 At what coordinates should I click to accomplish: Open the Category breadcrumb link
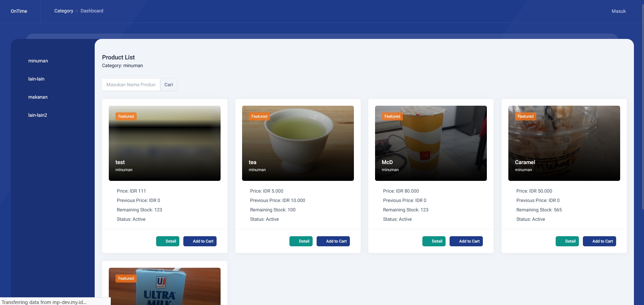point(63,11)
